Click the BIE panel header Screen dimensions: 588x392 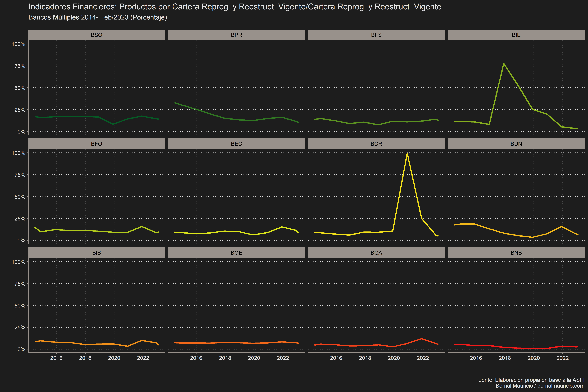tap(516, 35)
